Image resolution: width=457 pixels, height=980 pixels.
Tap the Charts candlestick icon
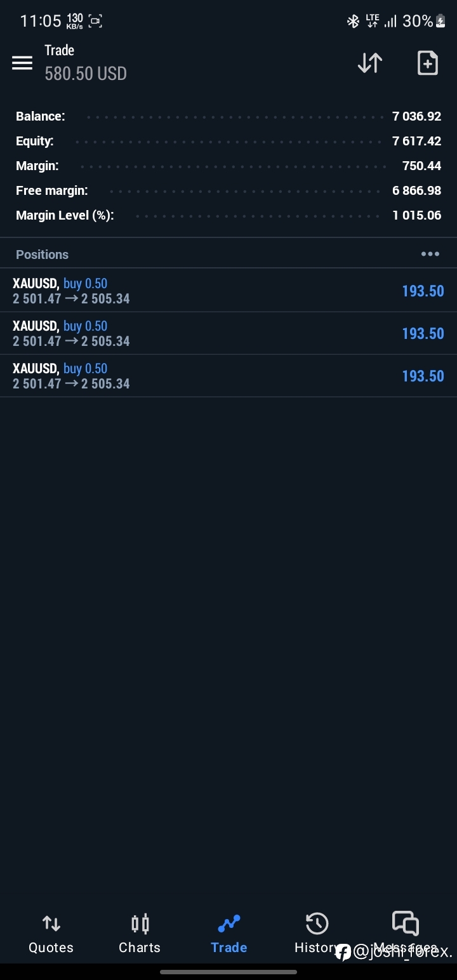[140, 924]
